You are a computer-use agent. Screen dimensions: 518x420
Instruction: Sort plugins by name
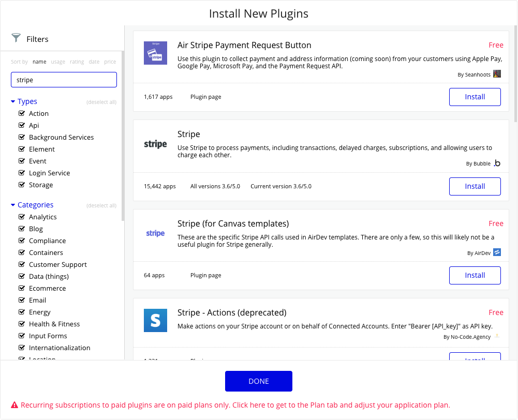click(x=39, y=62)
